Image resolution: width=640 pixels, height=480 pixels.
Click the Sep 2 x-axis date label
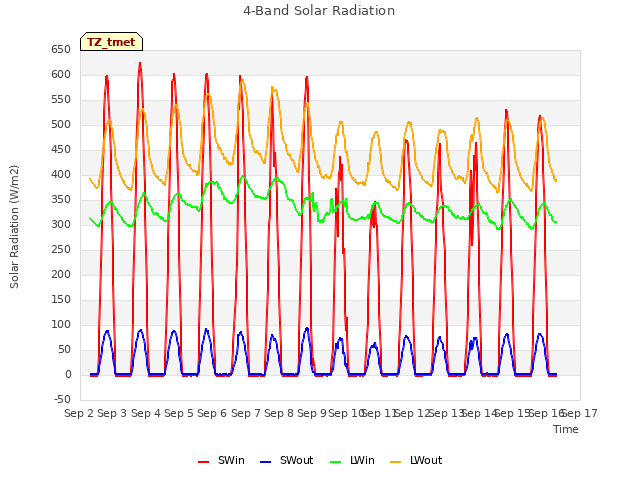79,413
